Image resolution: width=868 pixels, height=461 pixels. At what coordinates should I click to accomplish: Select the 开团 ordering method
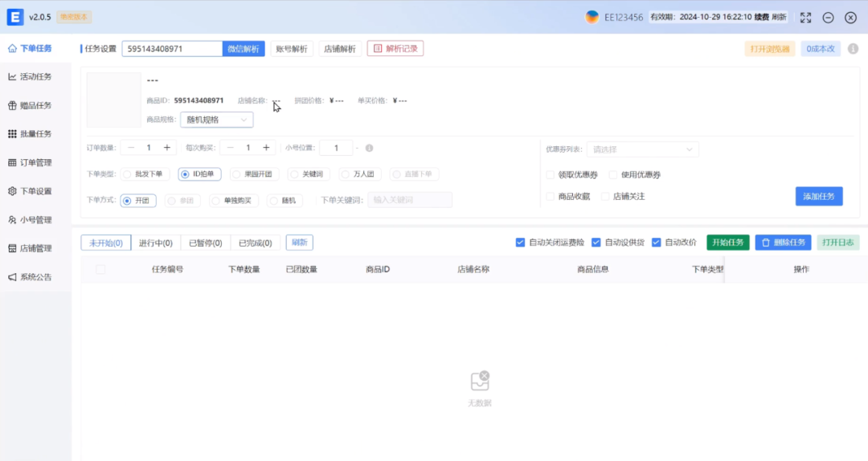pyautogui.click(x=138, y=200)
